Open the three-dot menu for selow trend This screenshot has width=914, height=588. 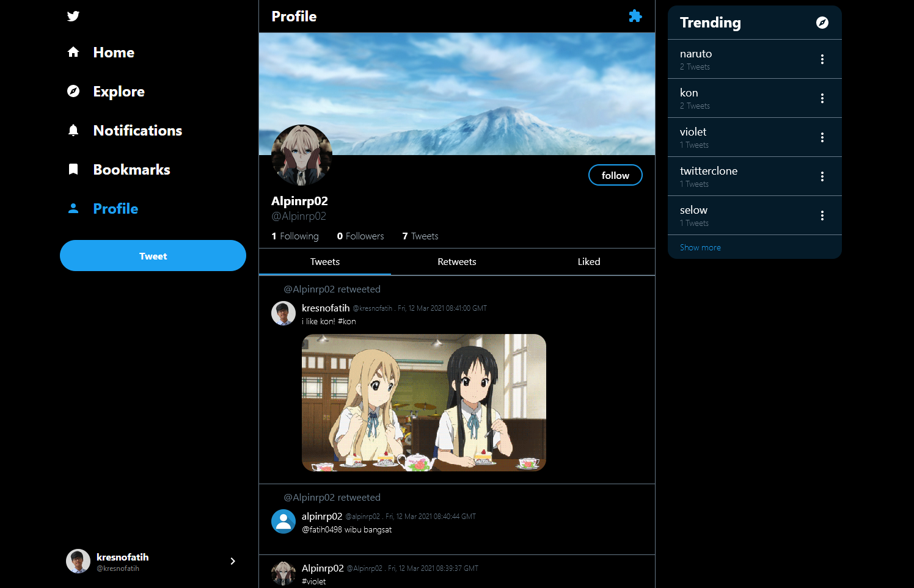coord(822,216)
